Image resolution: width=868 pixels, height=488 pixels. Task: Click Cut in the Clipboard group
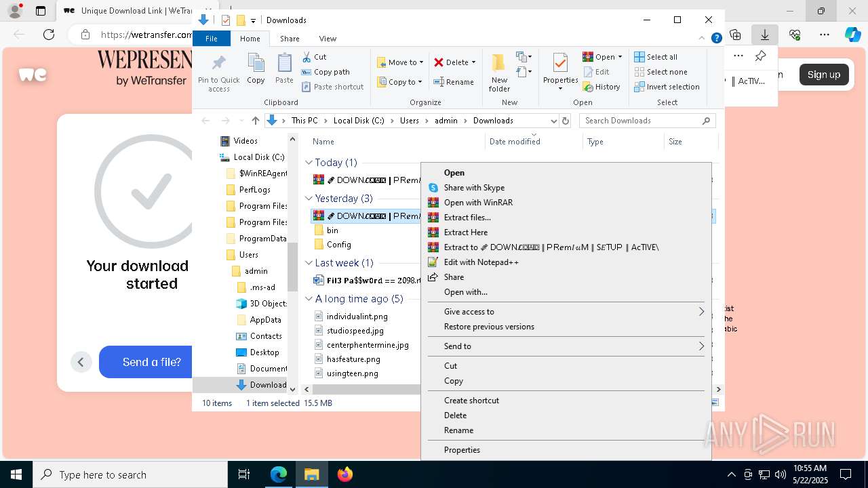(x=314, y=57)
